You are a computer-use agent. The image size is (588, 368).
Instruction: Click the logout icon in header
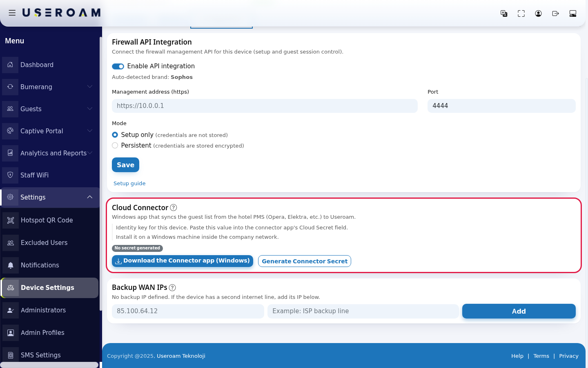(x=555, y=13)
